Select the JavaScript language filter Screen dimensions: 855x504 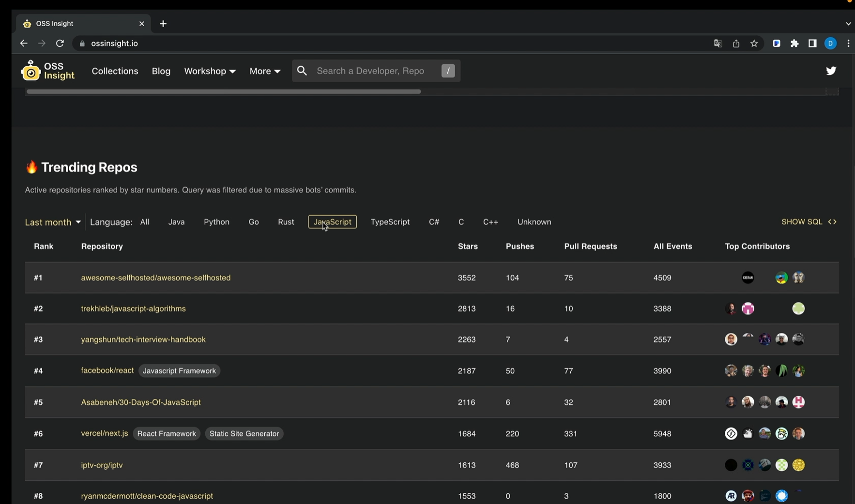tap(333, 222)
